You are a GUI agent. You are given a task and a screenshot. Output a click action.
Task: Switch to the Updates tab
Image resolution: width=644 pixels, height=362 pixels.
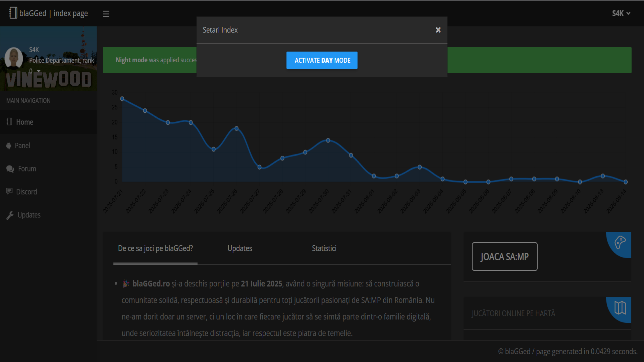click(240, 248)
